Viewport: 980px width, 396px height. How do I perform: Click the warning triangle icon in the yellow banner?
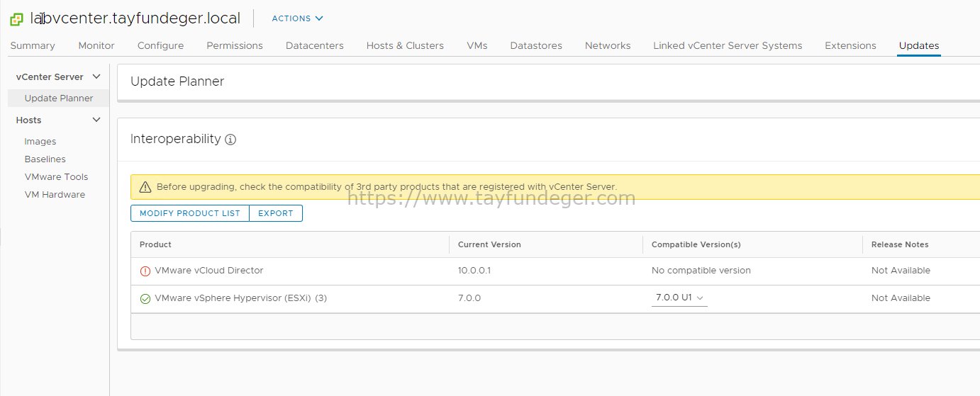coord(145,187)
